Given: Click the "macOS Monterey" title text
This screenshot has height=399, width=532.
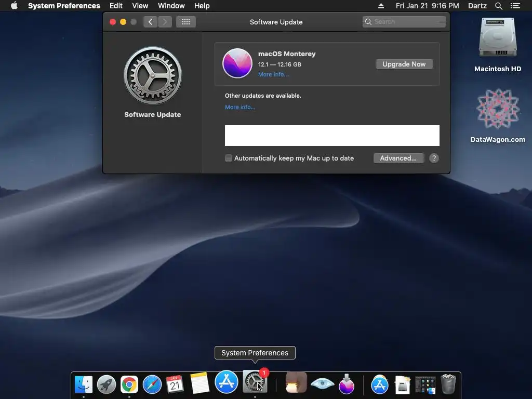Looking at the screenshot, I should tap(287, 54).
